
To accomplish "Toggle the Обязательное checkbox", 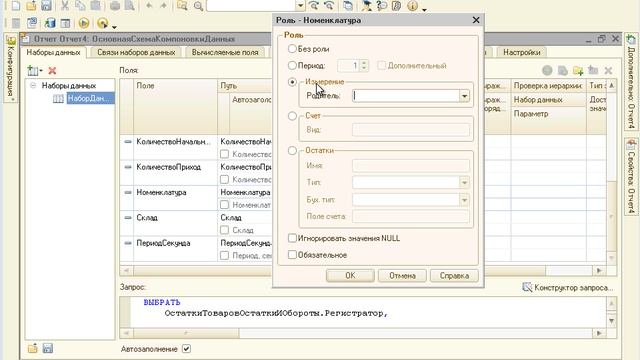I will pos(292,255).
